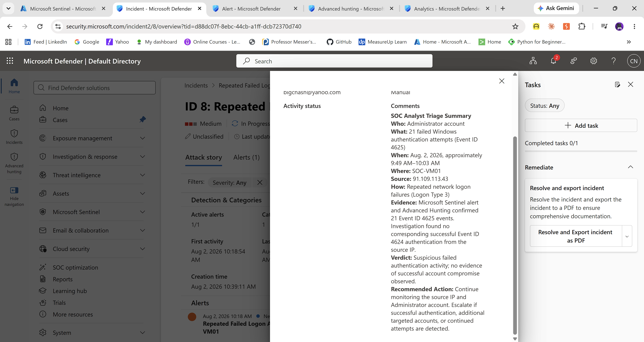This screenshot has width=644, height=342.
Task: Reload the browser page
Action: (x=40, y=26)
